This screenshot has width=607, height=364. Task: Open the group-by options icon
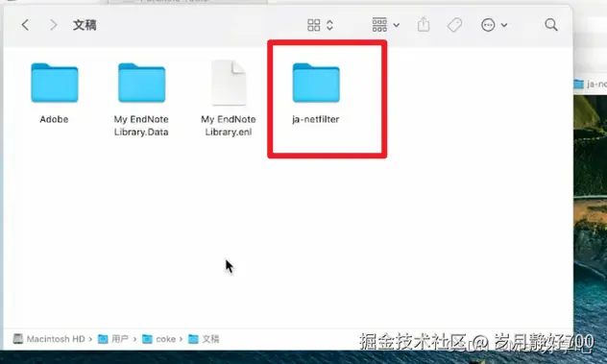point(379,25)
